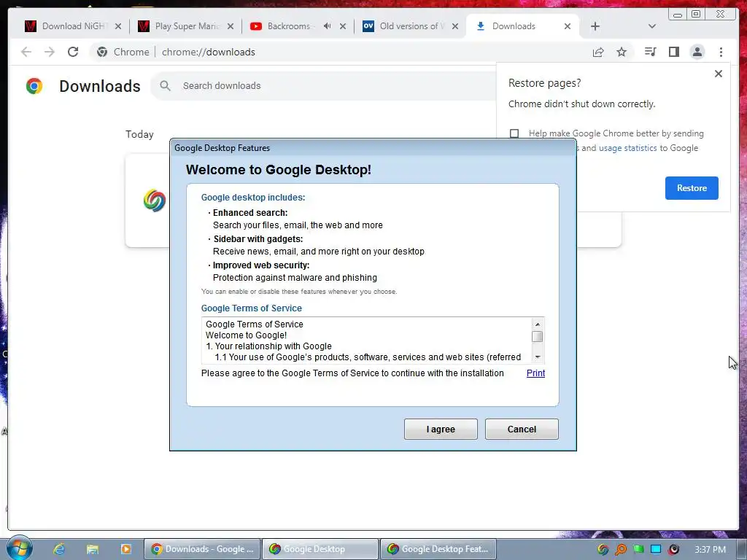This screenshot has width=747, height=560.
Task: Click the Terms of Service scroll up arrow
Action: [538, 324]
